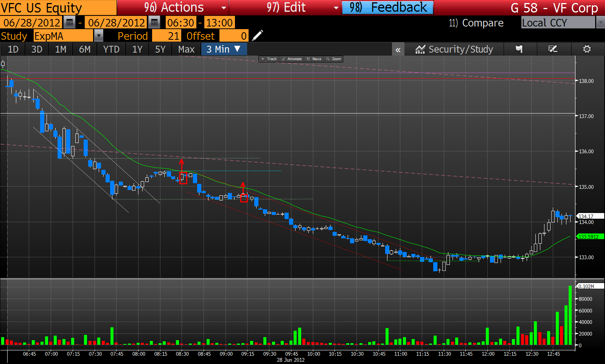Toggle News display in chart mini toolbar
This screenshot has width=605, height=364.
pyautogui.click(x=314, y=59)
